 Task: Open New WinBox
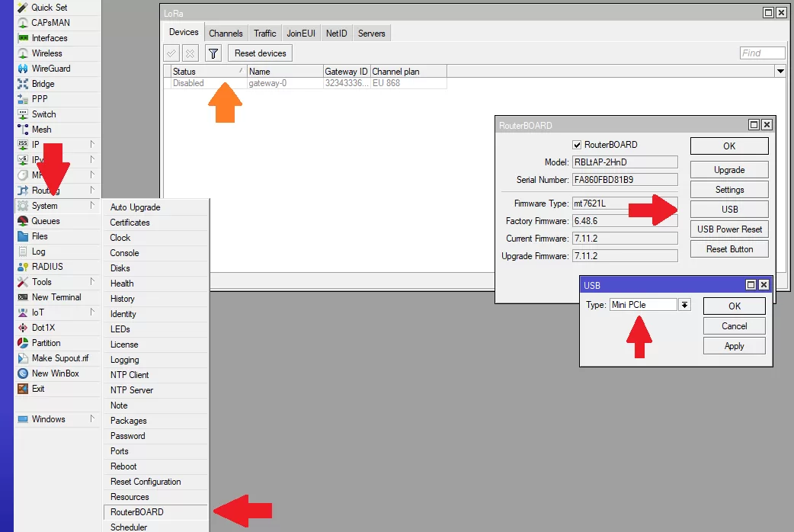pos(57,373)
